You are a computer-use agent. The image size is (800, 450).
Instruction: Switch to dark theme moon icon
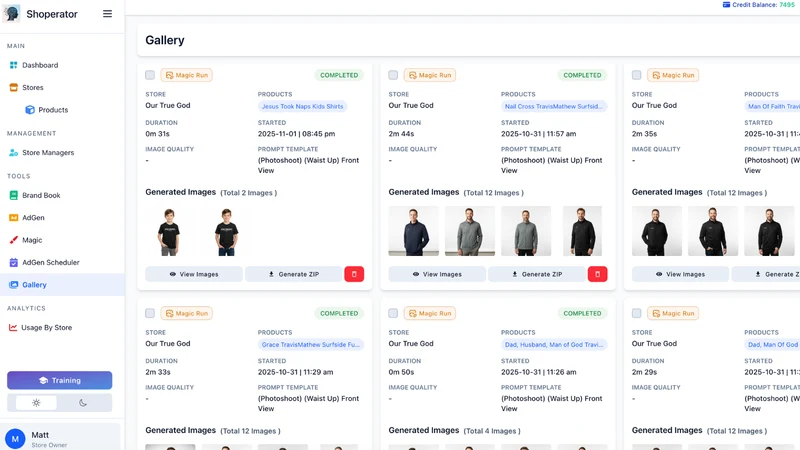coord(83,403)
